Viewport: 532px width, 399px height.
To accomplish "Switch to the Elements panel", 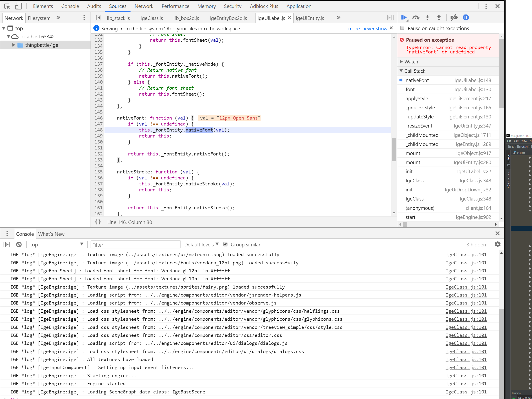I will [43, 6].
